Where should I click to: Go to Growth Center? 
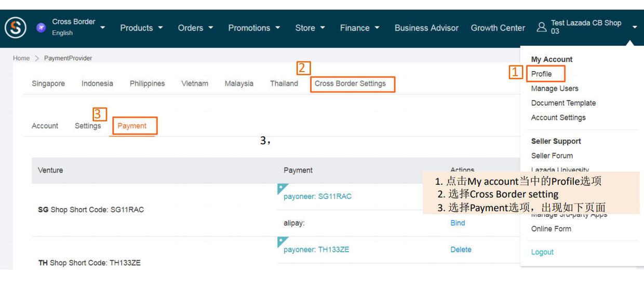[498, 28]
